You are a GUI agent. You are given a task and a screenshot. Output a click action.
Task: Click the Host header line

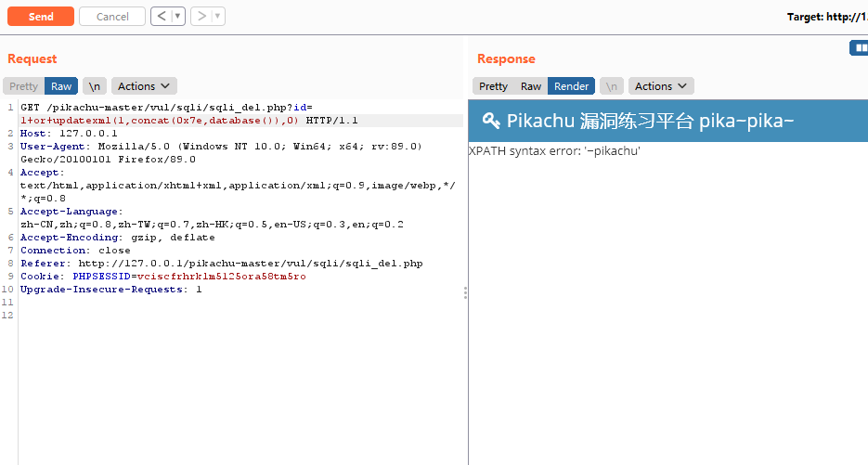(x=69, y=134)
